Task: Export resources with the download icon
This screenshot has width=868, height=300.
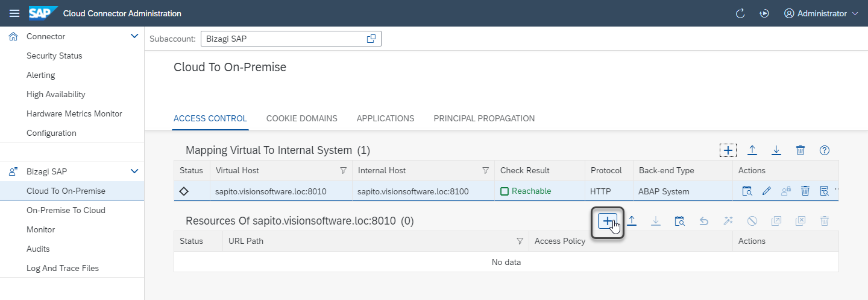Action: (x=656, y=221)
